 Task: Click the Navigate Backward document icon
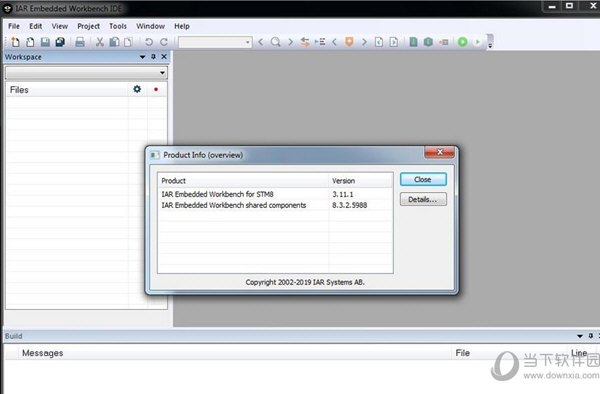click(379, 42)
